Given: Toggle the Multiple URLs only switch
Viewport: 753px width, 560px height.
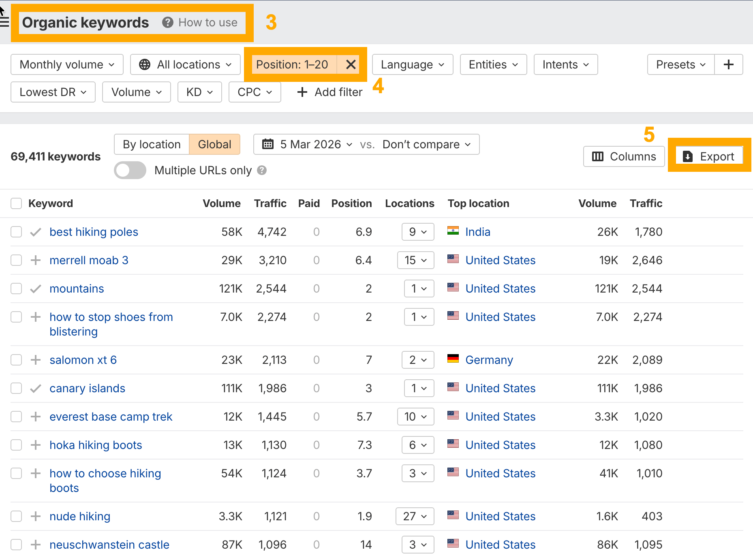Looking at the screenshot, I should point(130,170).
